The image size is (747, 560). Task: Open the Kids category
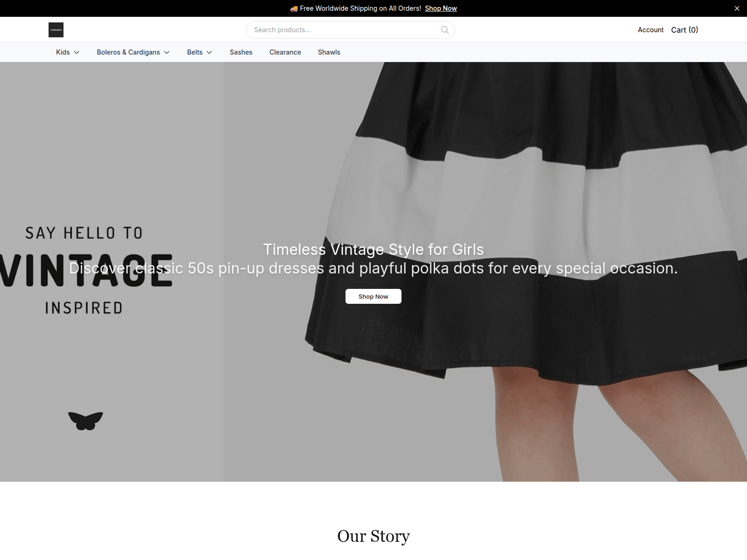coord(63,52)
